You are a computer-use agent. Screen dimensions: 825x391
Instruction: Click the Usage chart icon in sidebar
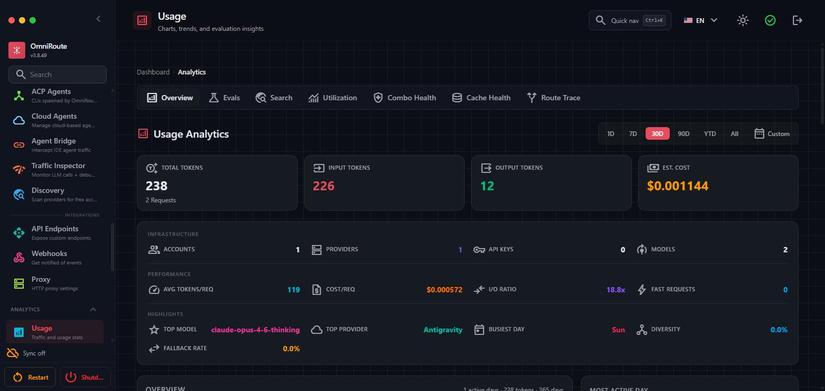pyautogui.click(x=19, y=333)
